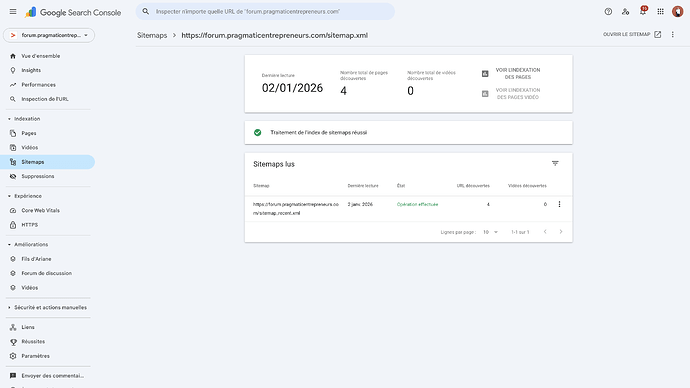Click VOIR L'INDEXATION DES PAGES VIDÉO

(x=518, y=94)
